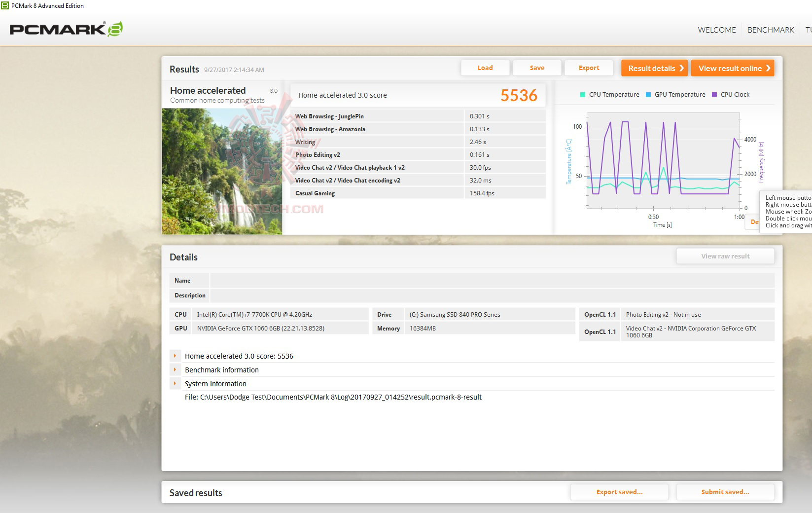Click Photo Editing v2 - Not in use
812x513 pixels.
663,314
